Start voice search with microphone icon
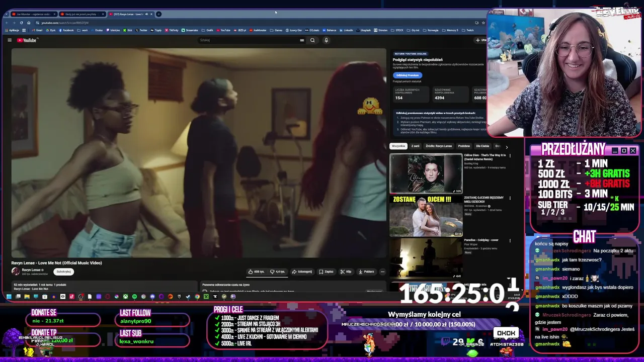Viewport: 644px width, 362px height. [x=326, y=40]
